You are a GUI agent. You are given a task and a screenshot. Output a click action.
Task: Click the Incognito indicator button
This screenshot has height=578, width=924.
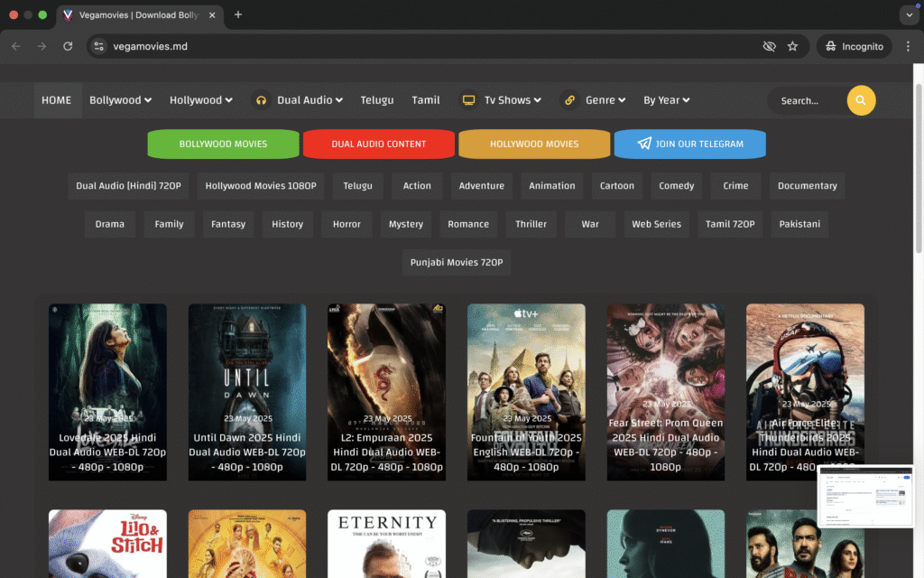point(854,46)
